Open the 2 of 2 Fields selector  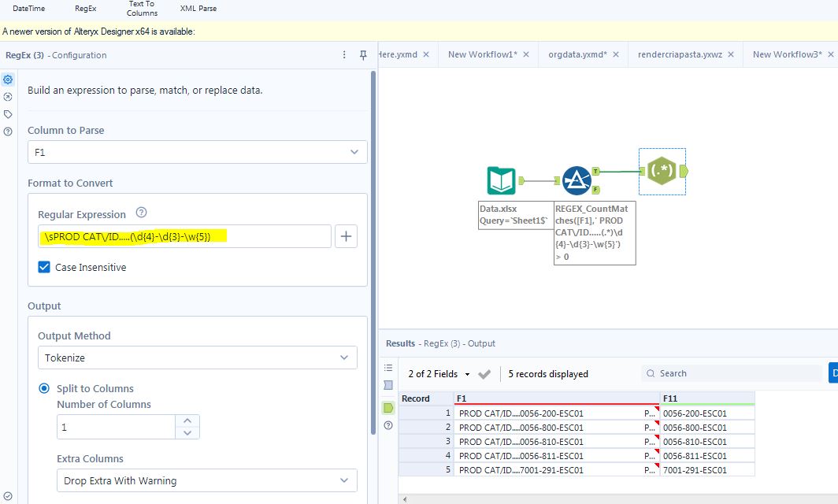point(439,374)
